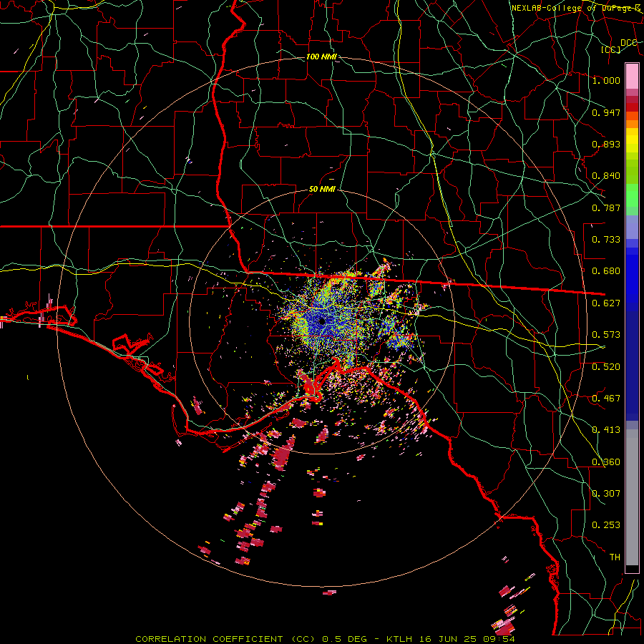Image resolution: width=644 pixels, height=644 pixels.
Task: Pick the bright green band on the color bar
Action: (x=632, y=195)
